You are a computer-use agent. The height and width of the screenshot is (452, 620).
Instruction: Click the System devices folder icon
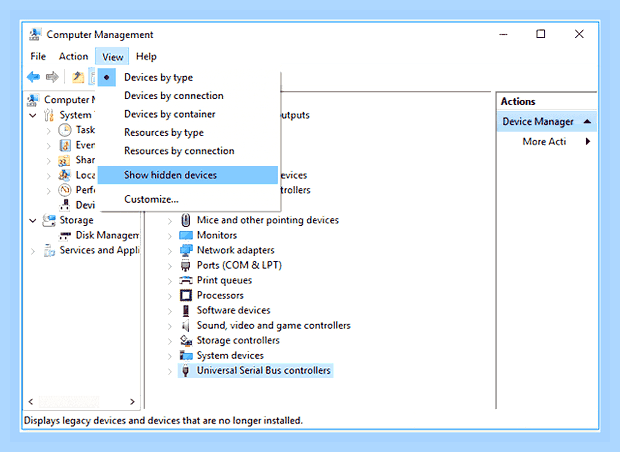coord(186,355)
